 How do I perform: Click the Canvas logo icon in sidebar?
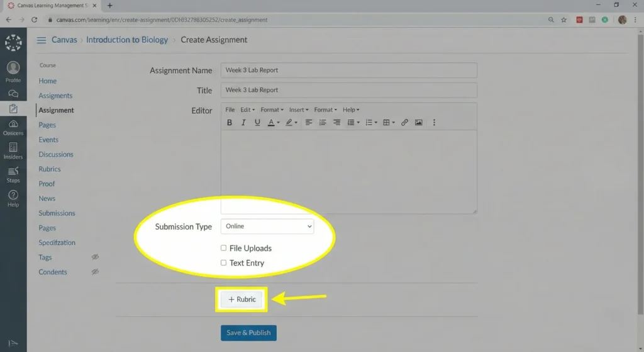(13, 43)
